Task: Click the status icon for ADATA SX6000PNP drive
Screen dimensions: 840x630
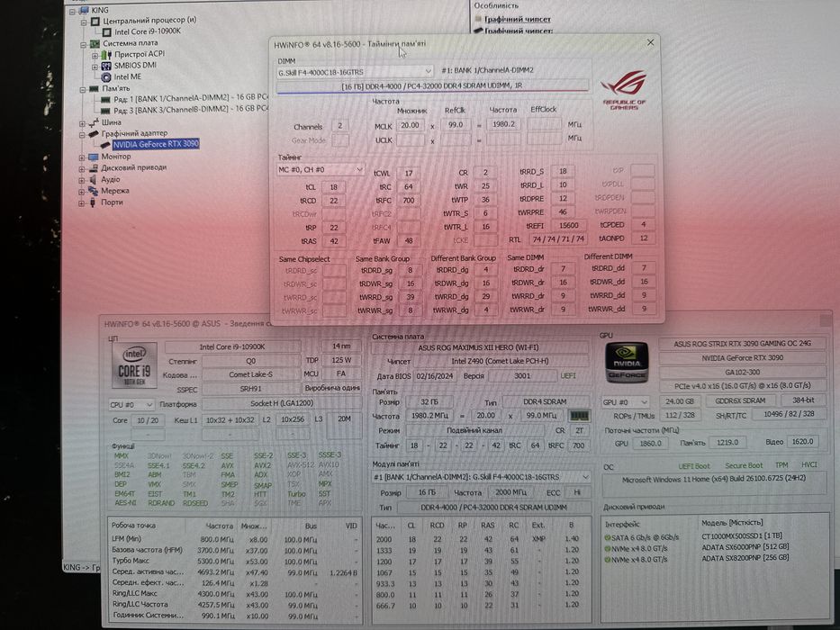Action: pyautogui.click(x=608, y=549)
